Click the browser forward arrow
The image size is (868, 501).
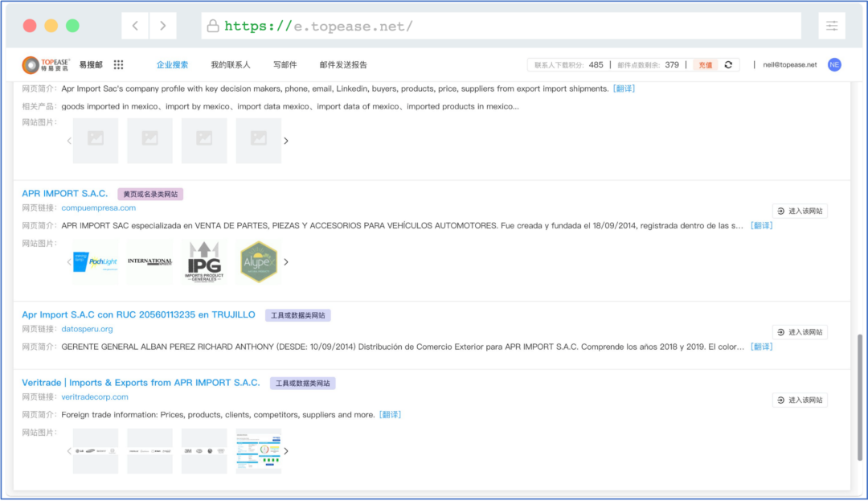point(162,26)
